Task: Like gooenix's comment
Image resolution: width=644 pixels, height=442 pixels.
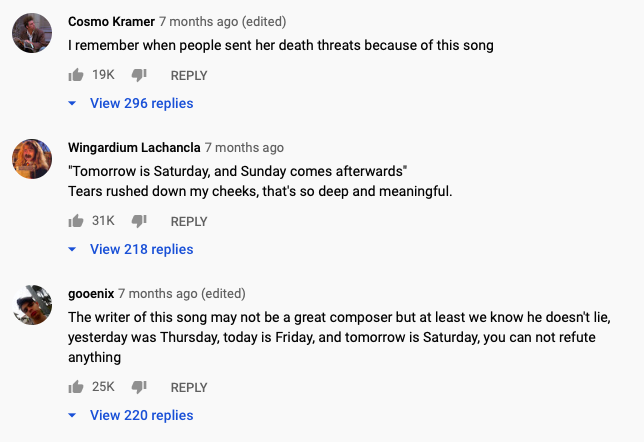Action: 76,387
